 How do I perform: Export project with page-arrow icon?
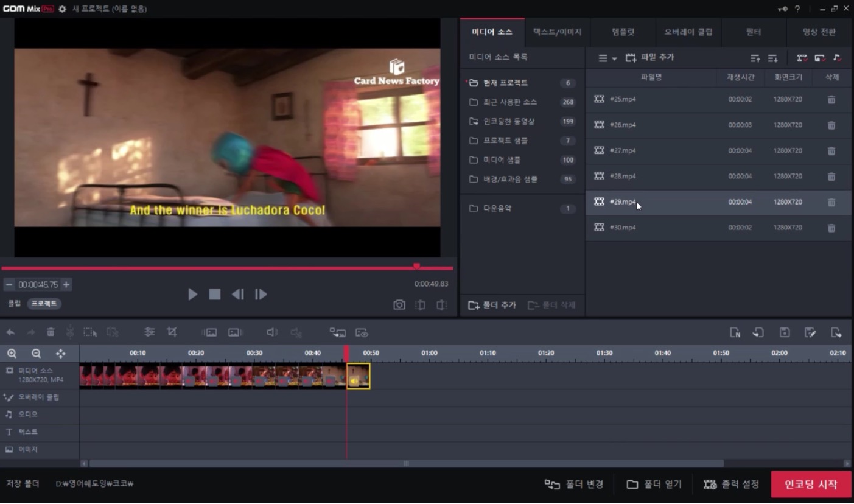coord(836,332)
